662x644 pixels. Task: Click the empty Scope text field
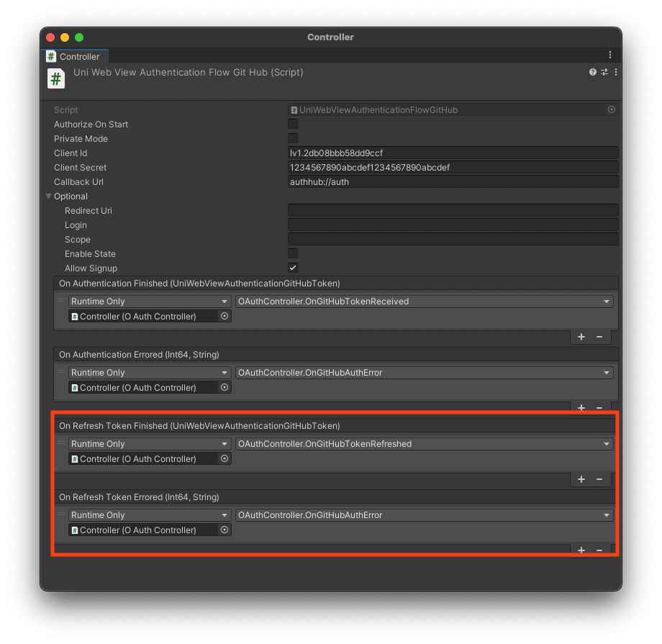(x=453, y=240)
